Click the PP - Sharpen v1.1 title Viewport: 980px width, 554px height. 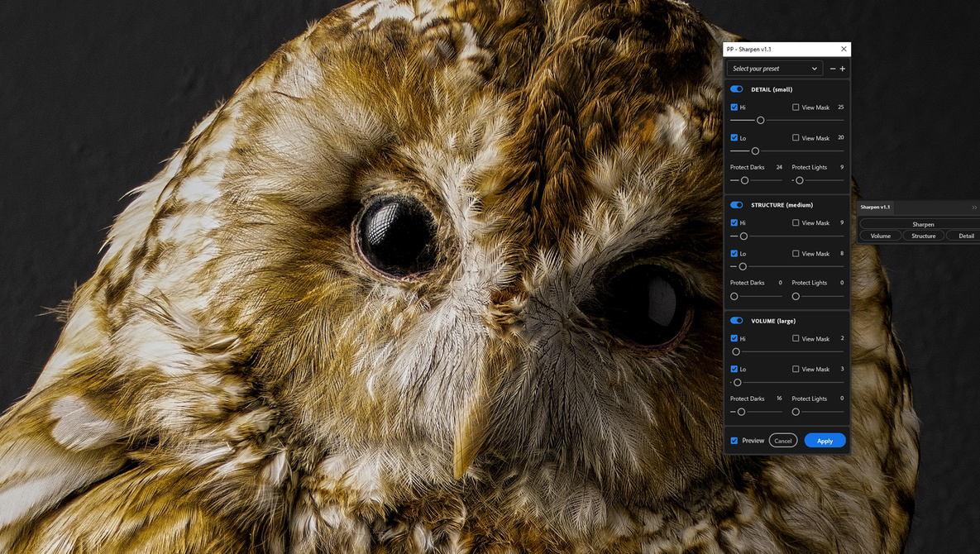tap(748, 50)
